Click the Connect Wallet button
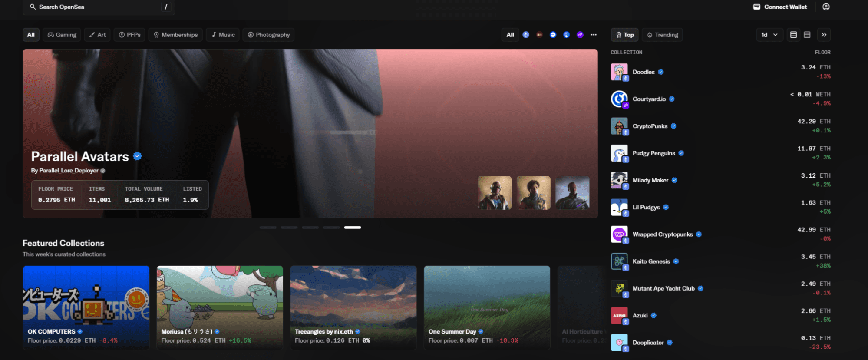Screen dimensions: 868x360 [x=780, y=7]
